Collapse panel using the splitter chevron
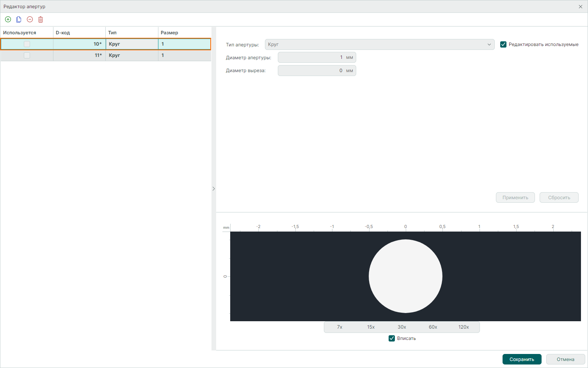588x368 pixels. tap(213, 189)
